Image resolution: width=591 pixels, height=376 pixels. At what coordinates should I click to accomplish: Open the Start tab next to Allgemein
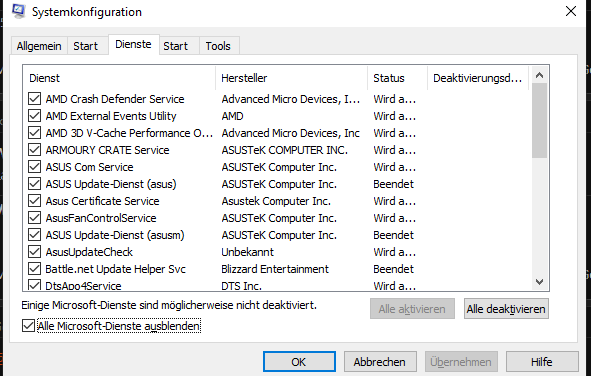click(86, 46)
